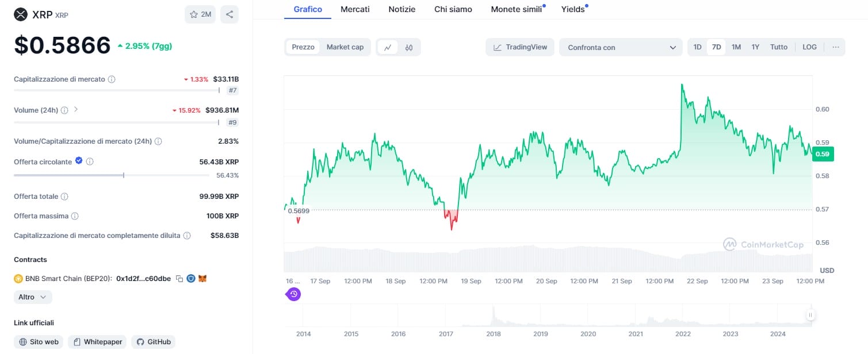Open the TradingView chart button
868x354 pixels.
pos(520,47)
